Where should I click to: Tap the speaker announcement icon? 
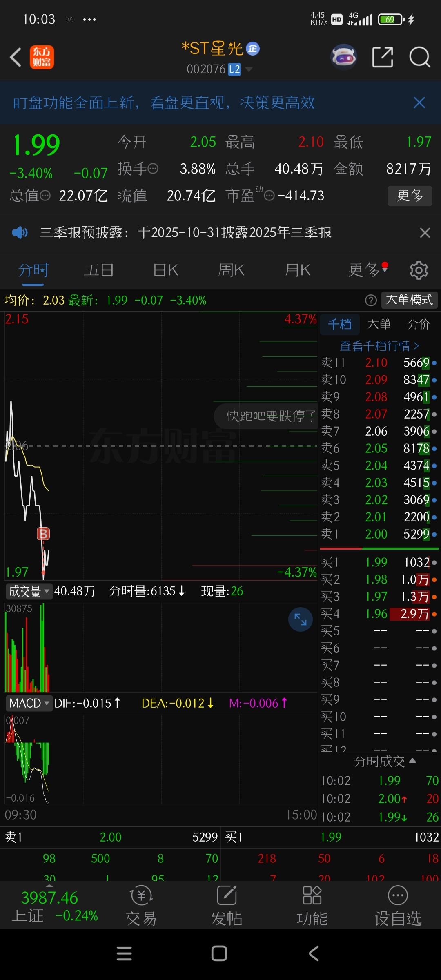pos(20,233)
